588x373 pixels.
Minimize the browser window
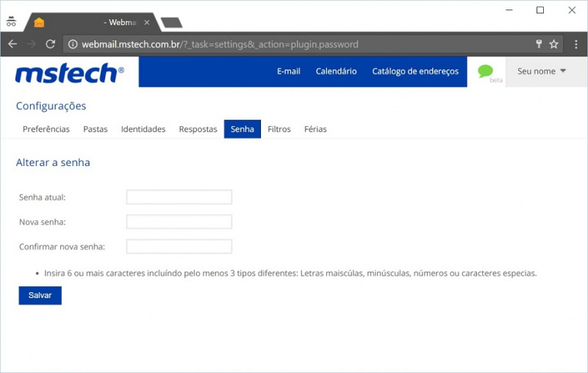509,10
